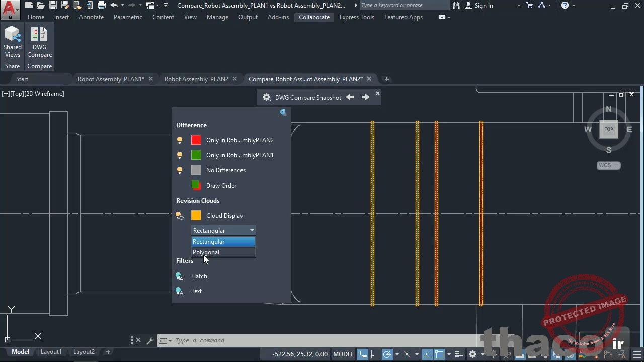
Task: Toggle Polar Tracking in status bar
Action: tap(387, 354)
